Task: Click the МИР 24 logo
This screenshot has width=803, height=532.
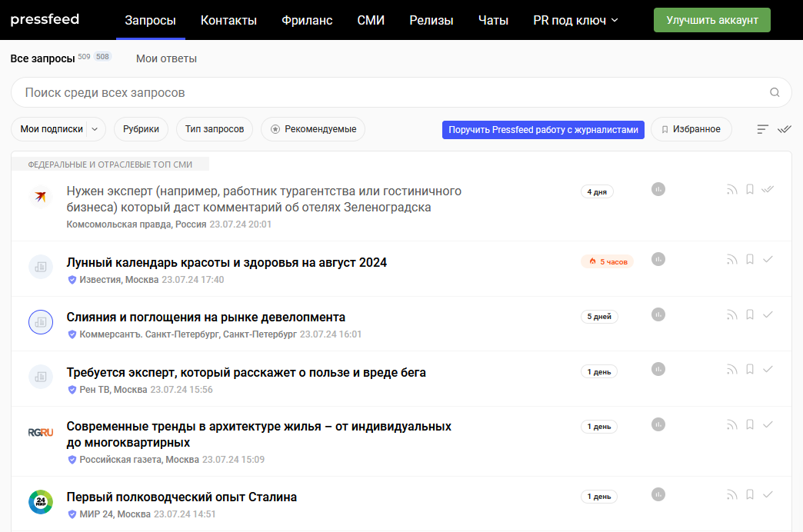Action: 41,502
